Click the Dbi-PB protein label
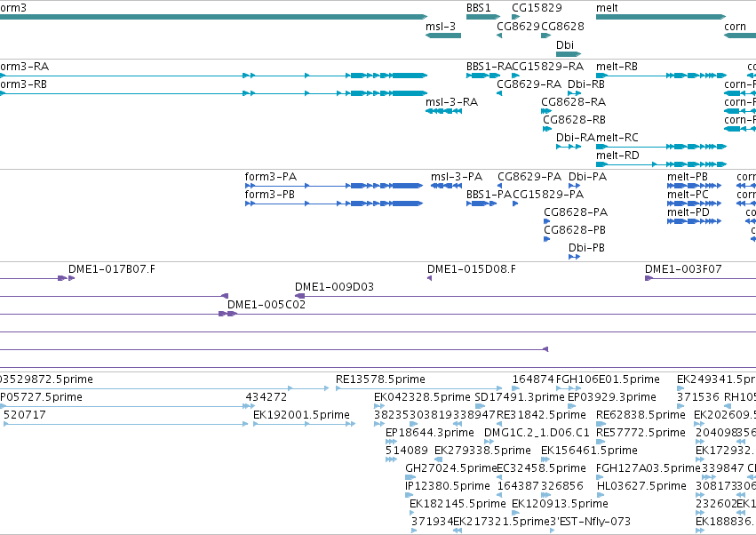 (586, 249)
